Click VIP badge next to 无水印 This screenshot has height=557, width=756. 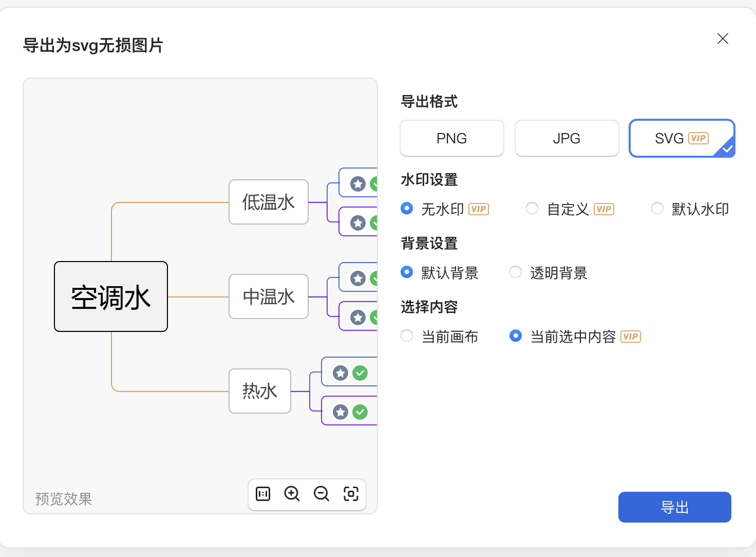(x=479, y=209)
